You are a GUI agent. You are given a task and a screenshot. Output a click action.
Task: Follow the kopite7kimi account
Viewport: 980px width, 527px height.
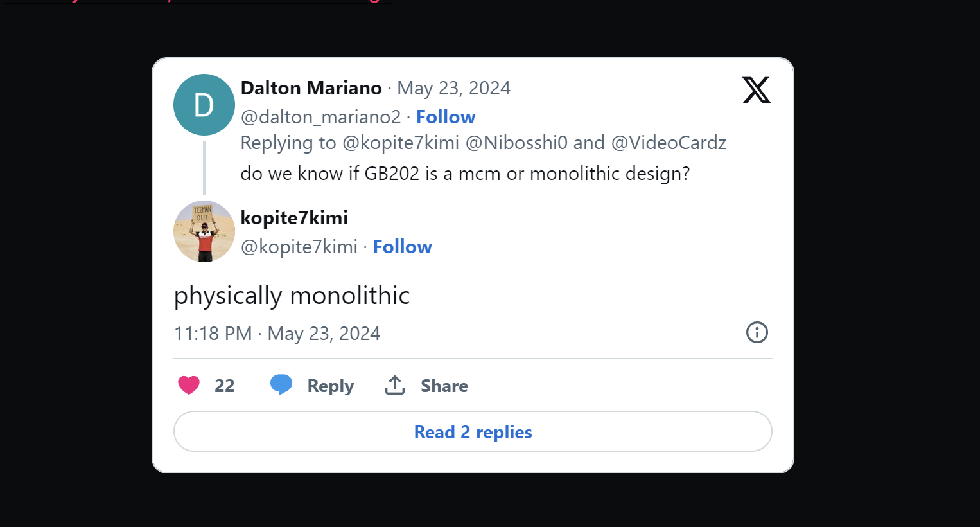point(403,247)
